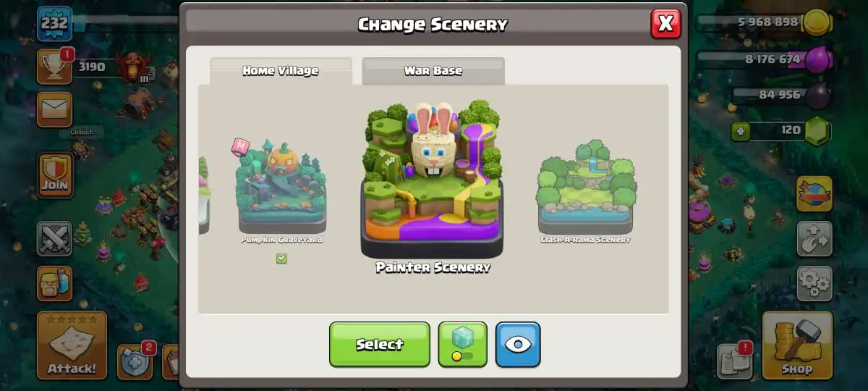Click the green Select button

click(x=380, y=344)
